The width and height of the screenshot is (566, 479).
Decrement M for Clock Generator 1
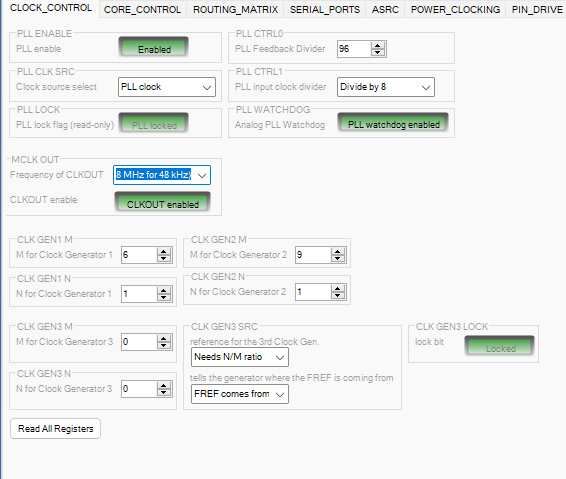click(x=164, y=258)
